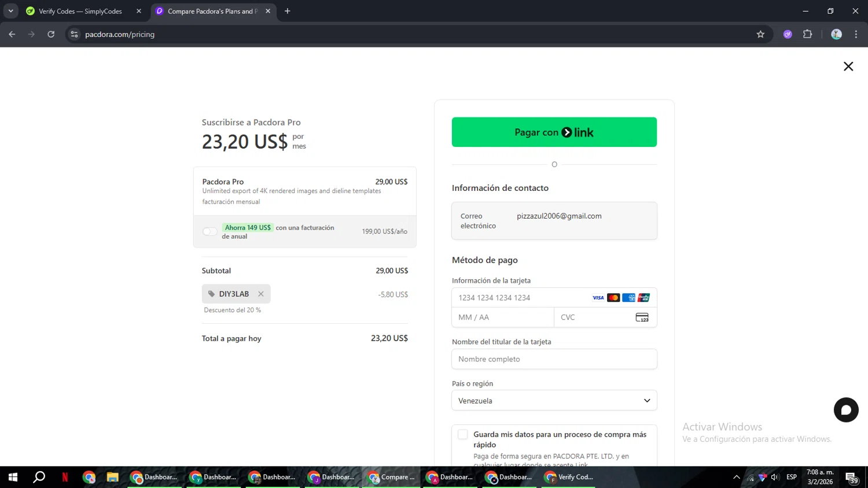868x488 pixels.
Task: Toggle annual billing to save 149 US$
Action: click(210, 232)
